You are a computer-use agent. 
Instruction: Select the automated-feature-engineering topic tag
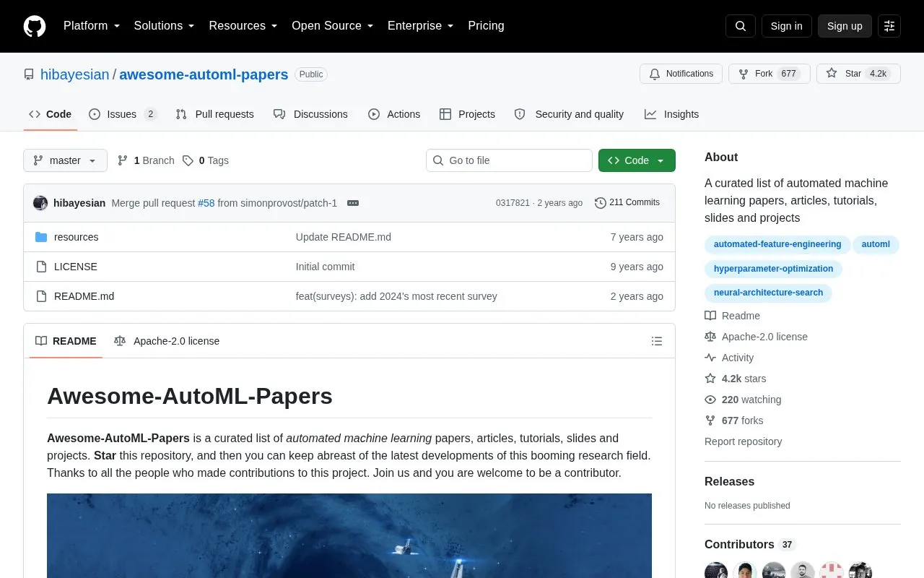click(x=777, y=244)
